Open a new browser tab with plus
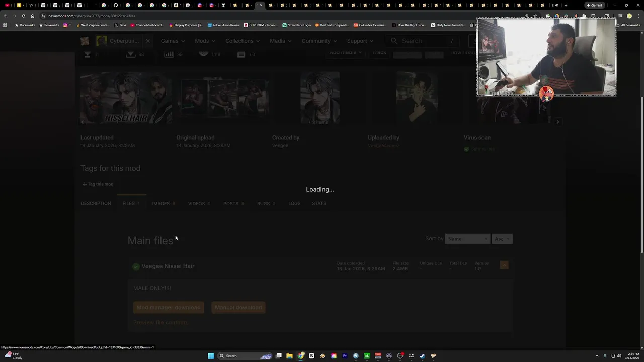 pos(566,5)
